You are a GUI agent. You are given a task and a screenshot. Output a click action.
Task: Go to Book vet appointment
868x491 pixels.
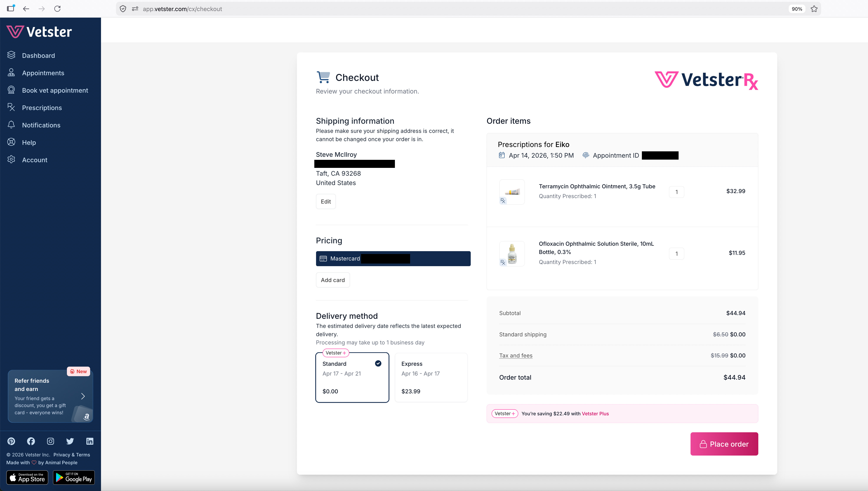pyautogui.click(x=55, y=90)
